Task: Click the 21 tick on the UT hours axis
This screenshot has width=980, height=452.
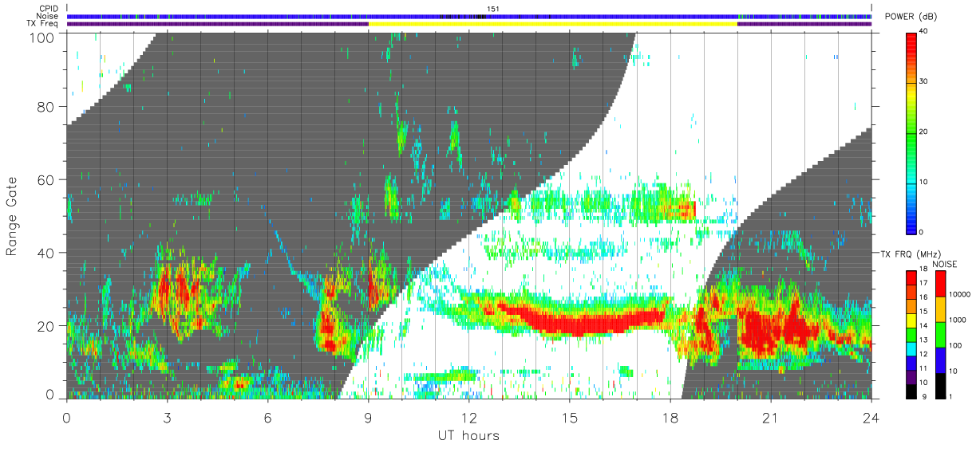Action: 770,418
